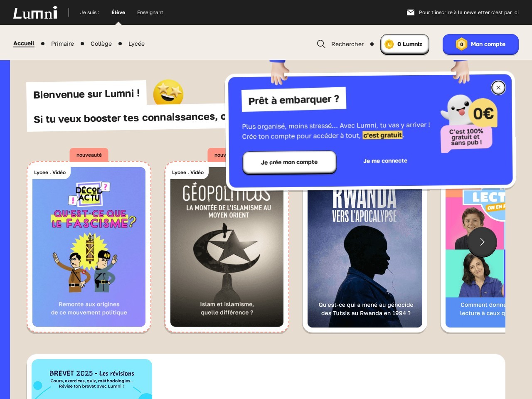Click Je crée mon compte button

[289, 162]
